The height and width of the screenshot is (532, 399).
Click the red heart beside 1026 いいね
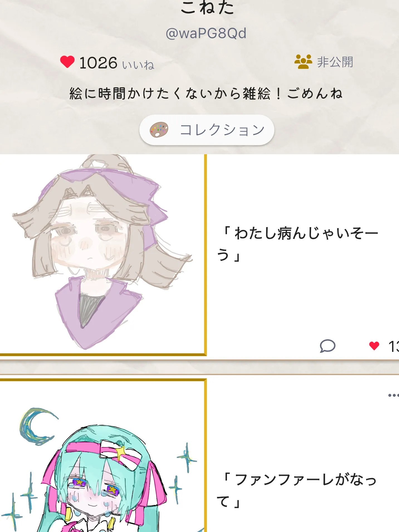point(67,62)
